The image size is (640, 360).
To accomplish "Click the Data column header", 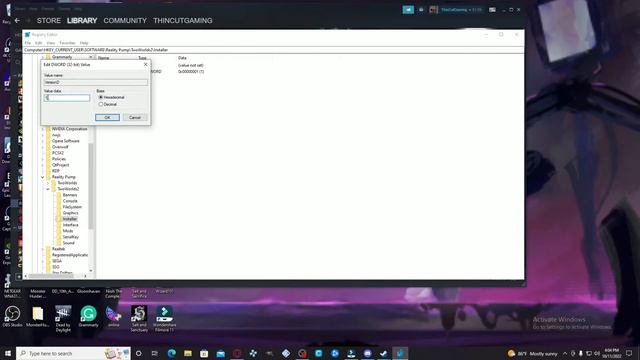I will [182, 58].
